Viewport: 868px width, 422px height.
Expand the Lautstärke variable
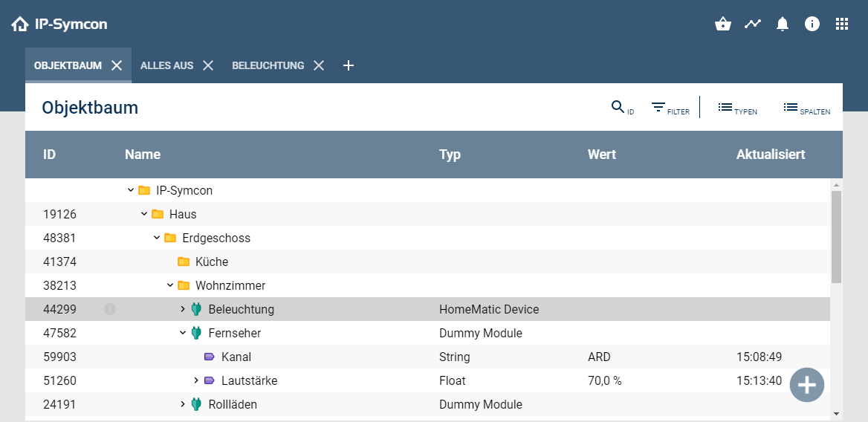196,380
